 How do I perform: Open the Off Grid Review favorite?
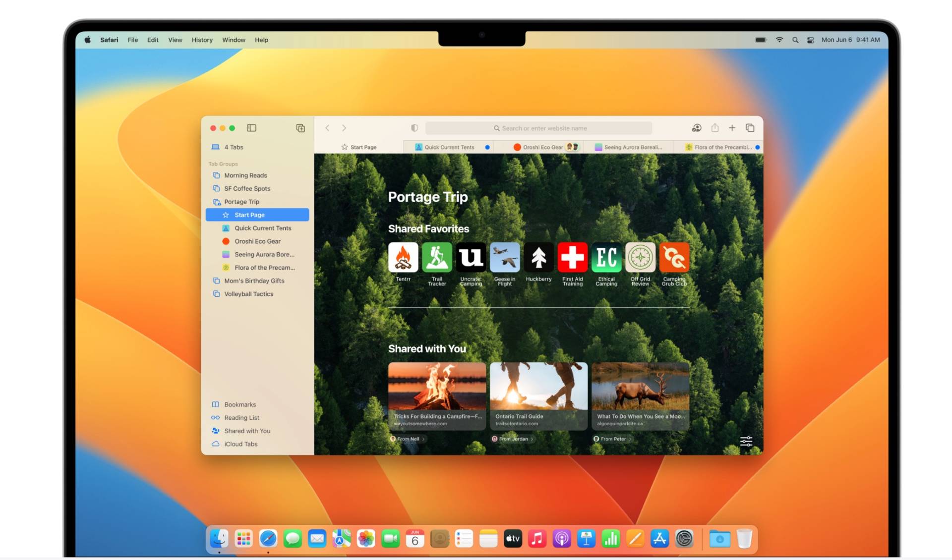640,257
